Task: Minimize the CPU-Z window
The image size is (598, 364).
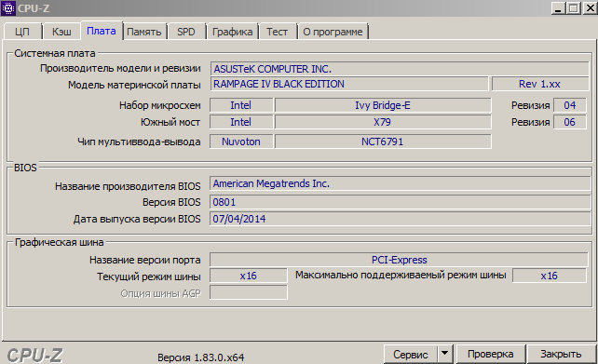Action: pyautogui.click(x=558, y=8)
